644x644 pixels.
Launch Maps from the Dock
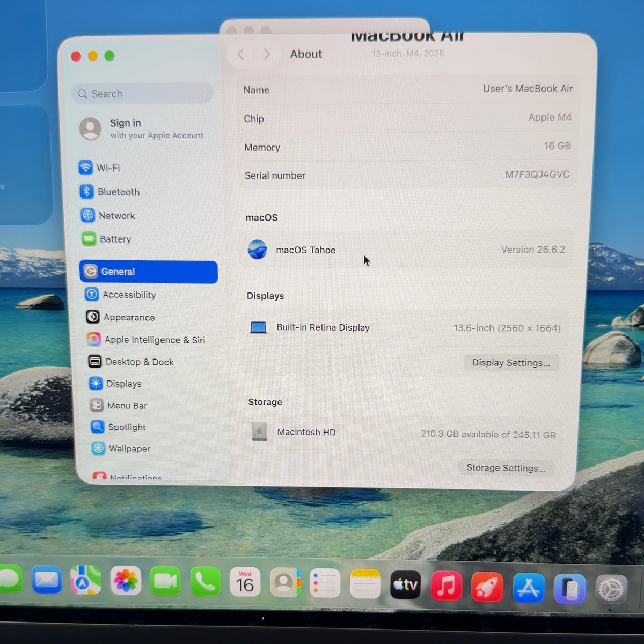point(86,580)
